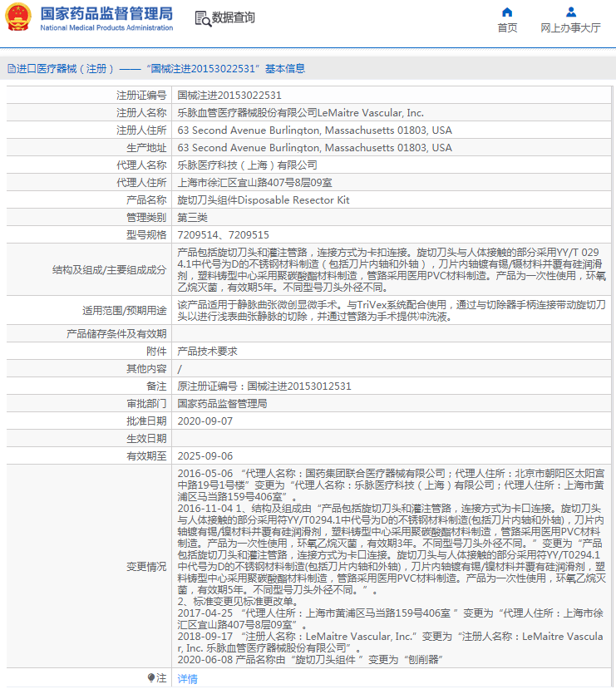The width and height of the screenshot is (616, 689).
Task: Open the data query magnifier icon
Action: (x=203, y=18)
